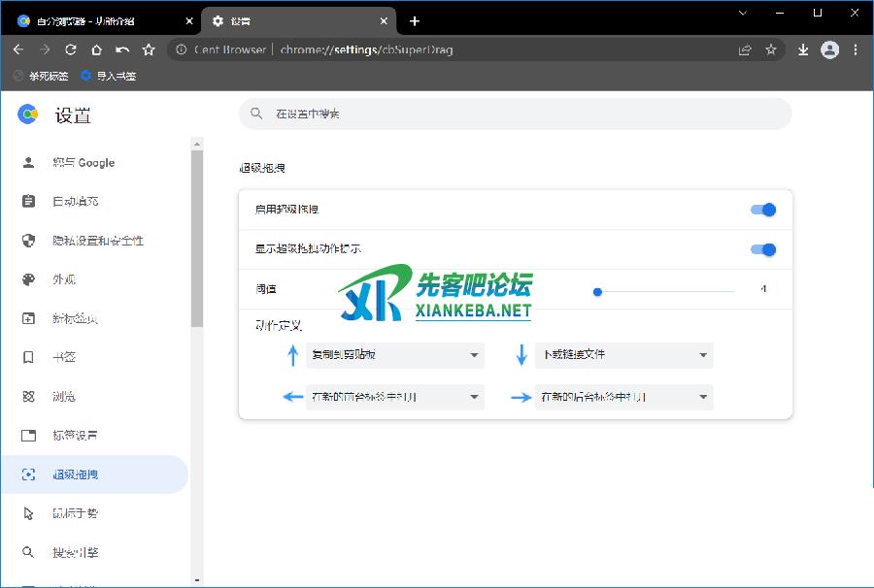Open the downloads icon in toolbar

point(803,49)
